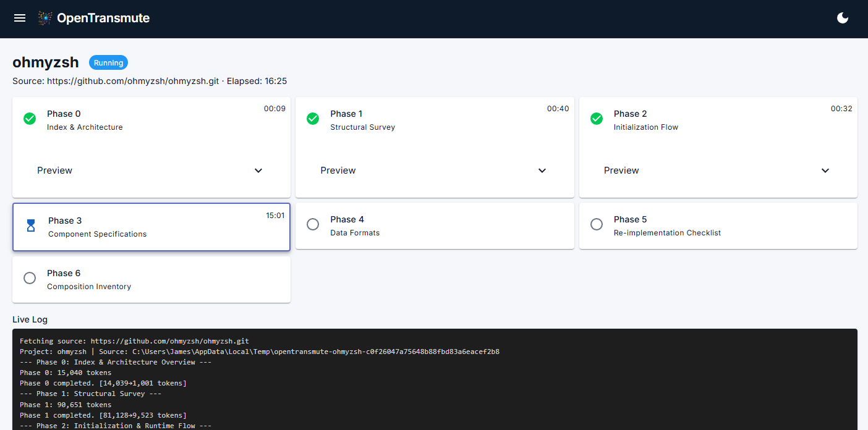
Task: Click the green checkmark on Phase 2
Action: (x=596, y=119)
